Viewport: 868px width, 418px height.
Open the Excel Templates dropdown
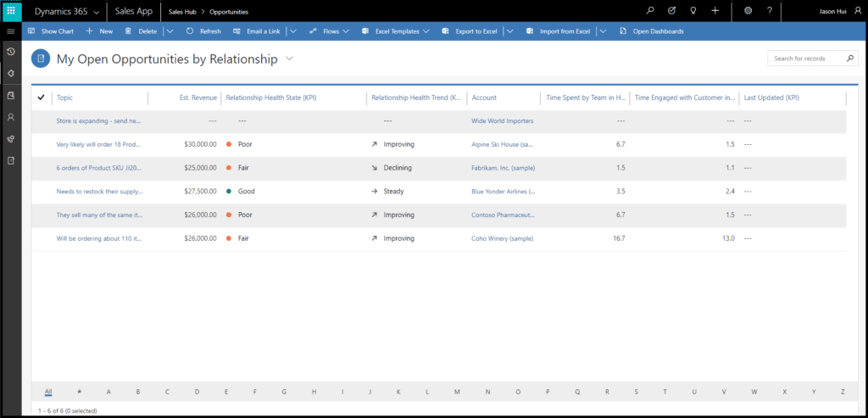click(x=396, y=31)
